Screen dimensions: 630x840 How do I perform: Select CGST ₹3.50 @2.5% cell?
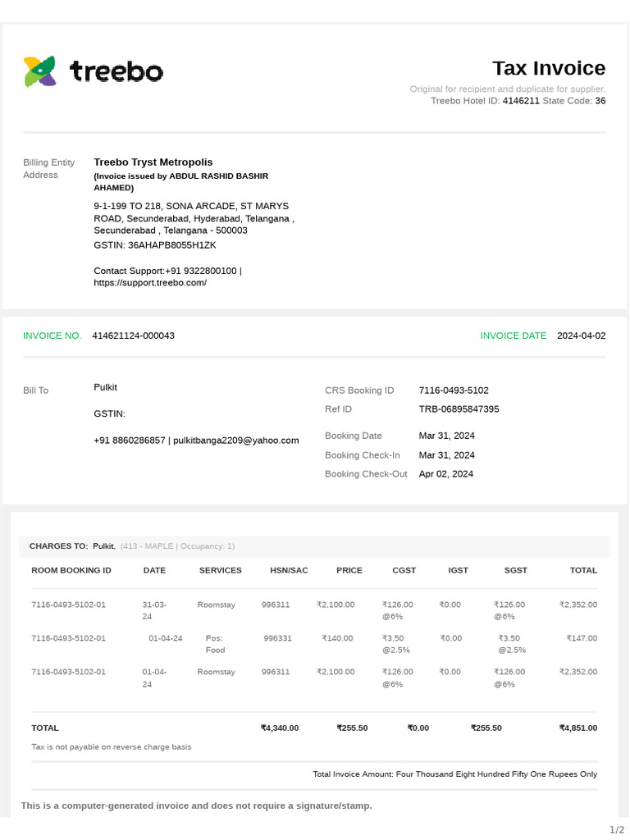396,644
